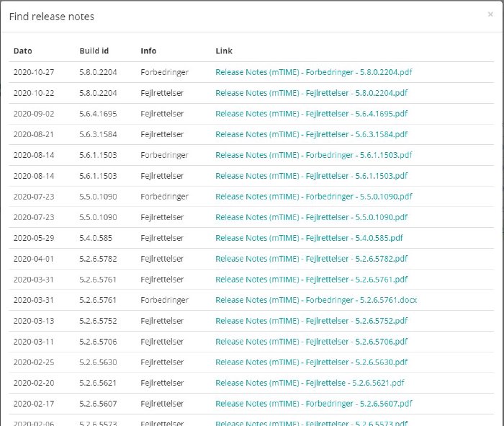Screen dimensions: 504x426
Task: Open Fejlrettelser 5.2.6.5761 PDF link
Action: point(311,280)
